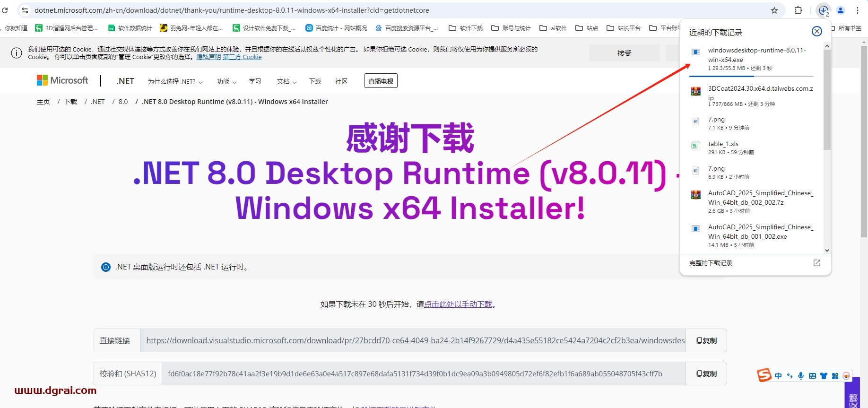This screenshot has width=868, height=408.
Task: Click the runtime exe download progress bar
Action: (x=751, y=76)
